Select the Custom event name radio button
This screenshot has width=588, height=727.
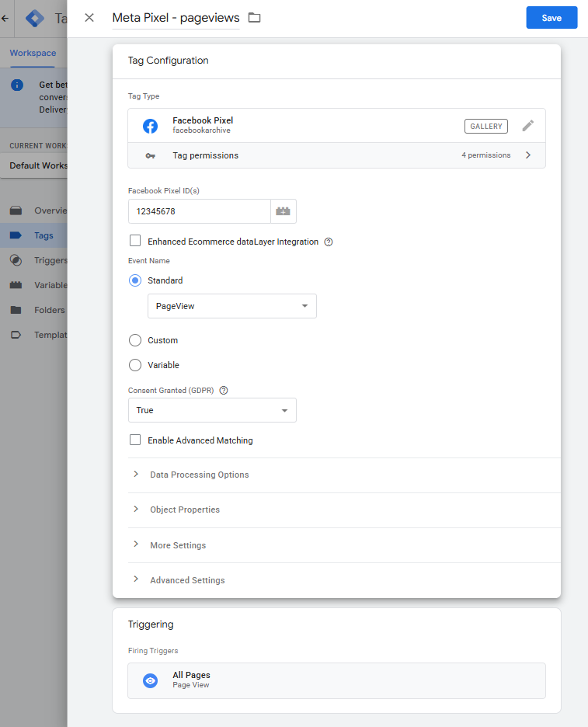pyautogui.click(x=135, y=340)
